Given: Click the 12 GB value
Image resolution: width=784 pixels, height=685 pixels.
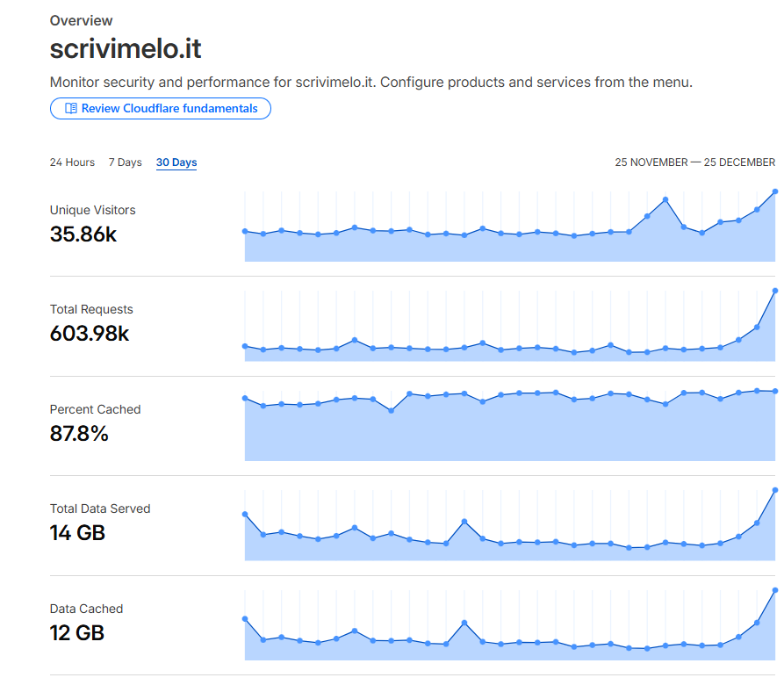Looking at the screenshot, I should (x=77, y=633).
